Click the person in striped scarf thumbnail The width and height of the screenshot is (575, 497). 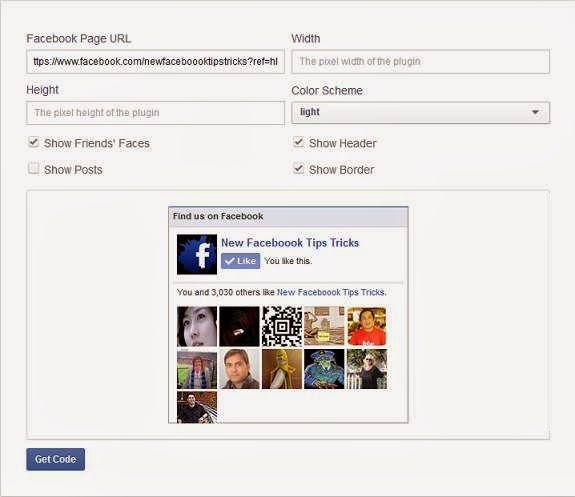pyautogui.click(x=197, y=369)
